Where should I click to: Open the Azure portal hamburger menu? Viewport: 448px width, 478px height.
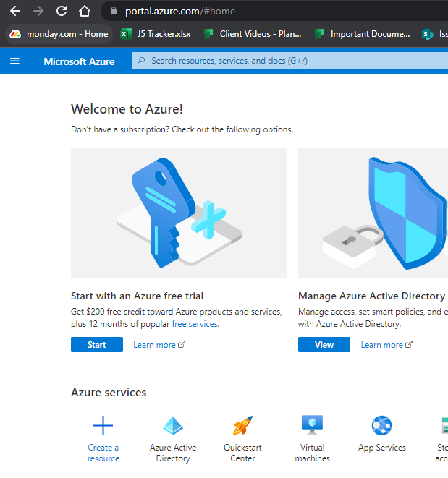(14, 61)
